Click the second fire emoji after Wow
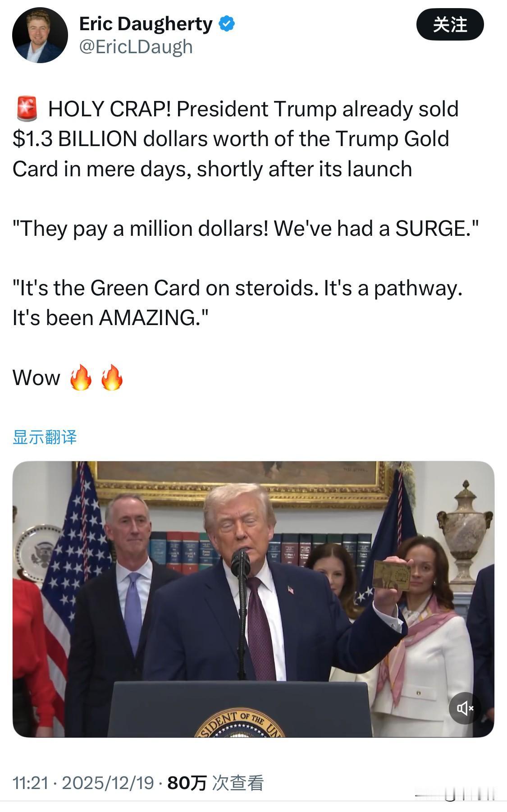507x812 pixels. (x=112, y=377)
